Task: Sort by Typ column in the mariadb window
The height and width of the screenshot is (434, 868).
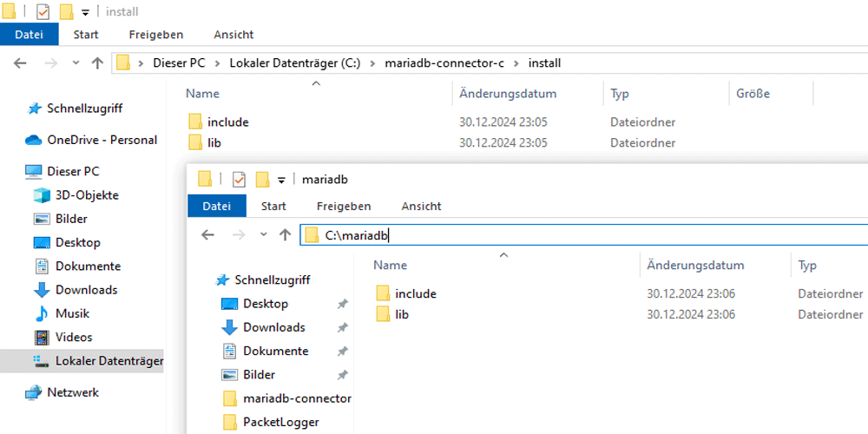Action: (807, 265)
